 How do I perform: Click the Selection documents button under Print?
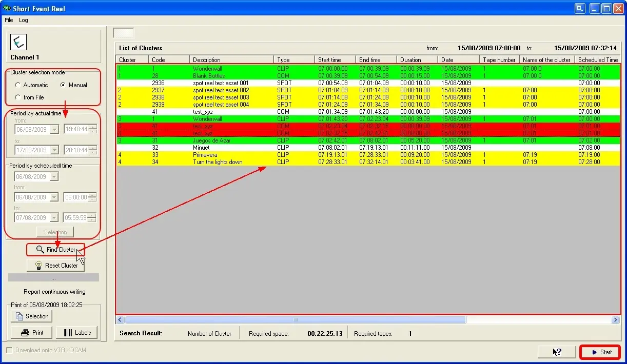(32, 316)
